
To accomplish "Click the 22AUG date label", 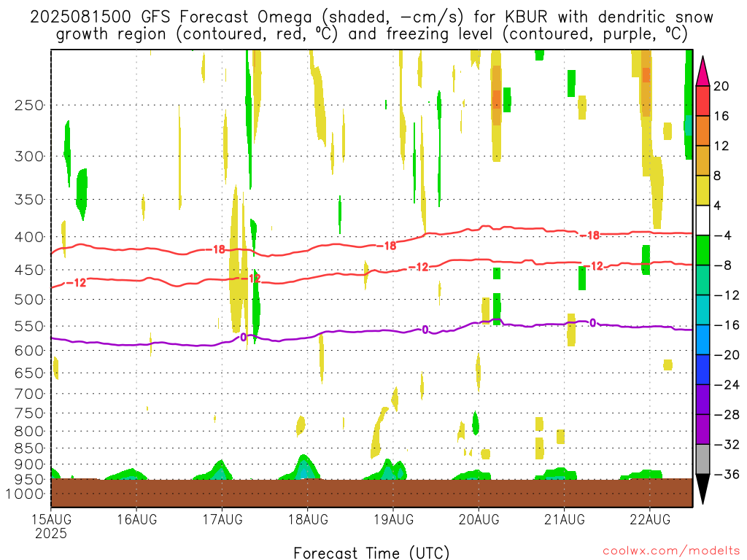I will [x=650, y=519].
